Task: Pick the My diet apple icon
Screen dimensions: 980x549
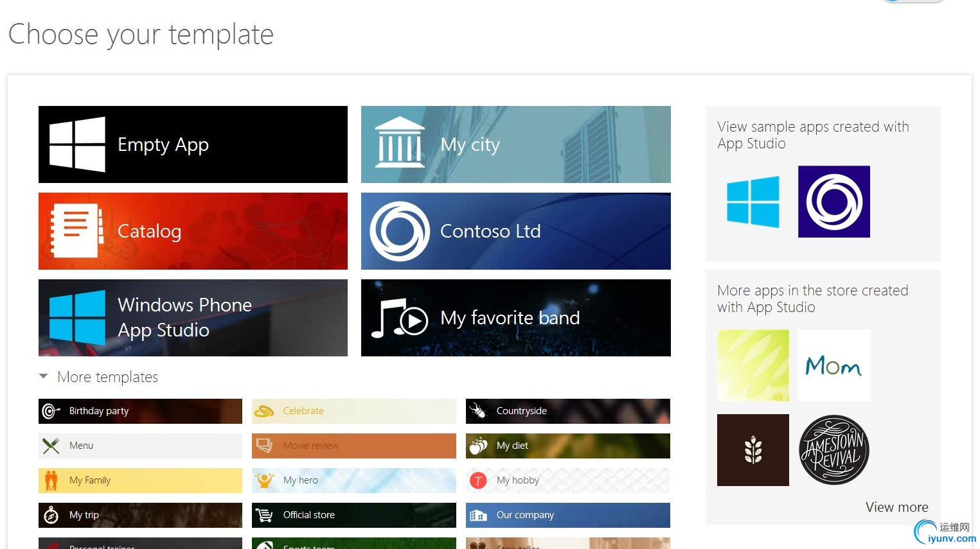Action: 478,446
